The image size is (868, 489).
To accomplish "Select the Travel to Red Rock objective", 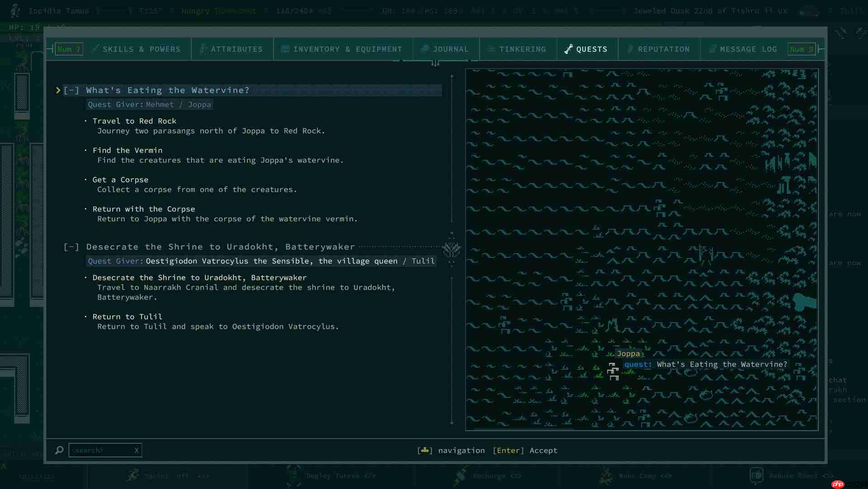I will pos(134,121).
